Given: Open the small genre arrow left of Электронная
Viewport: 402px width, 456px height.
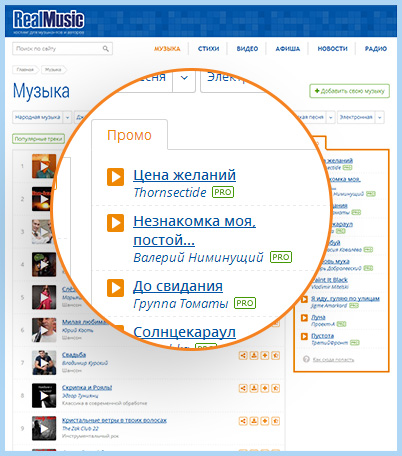Looking at the screenshot, I should pos(330,117).
